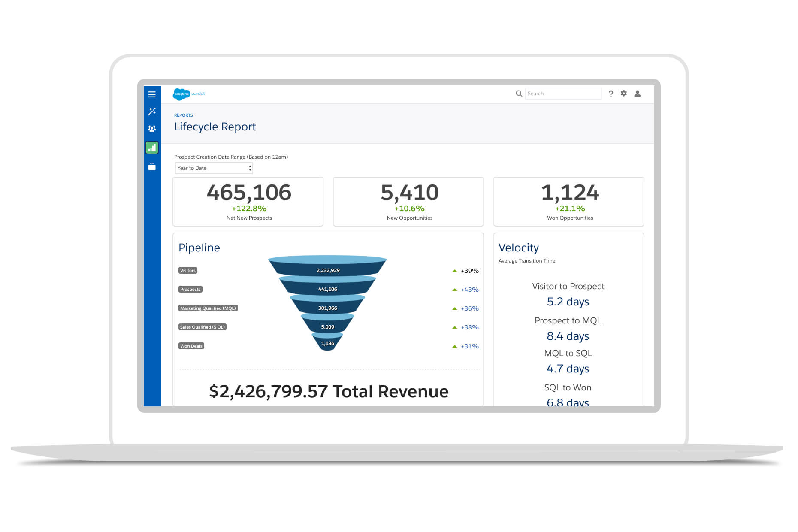798x532 pixels.
Task: Open the briefcase icon in the sidebar
Action: pos(152,166)
